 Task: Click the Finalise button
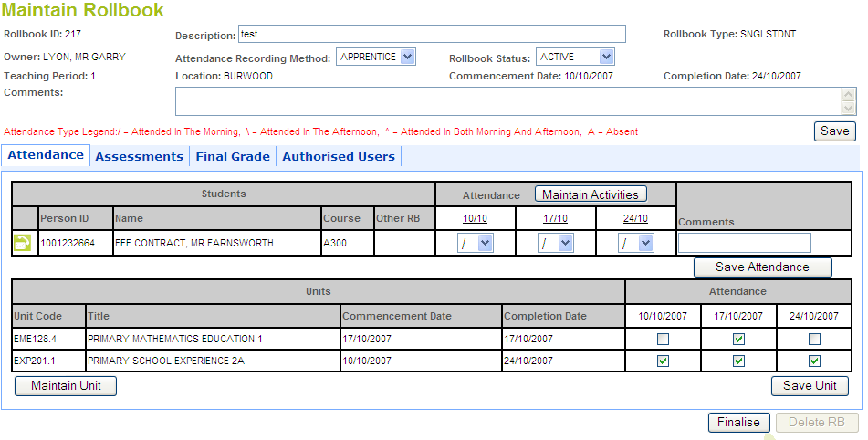pyautogui.click(x=738, y=422)
